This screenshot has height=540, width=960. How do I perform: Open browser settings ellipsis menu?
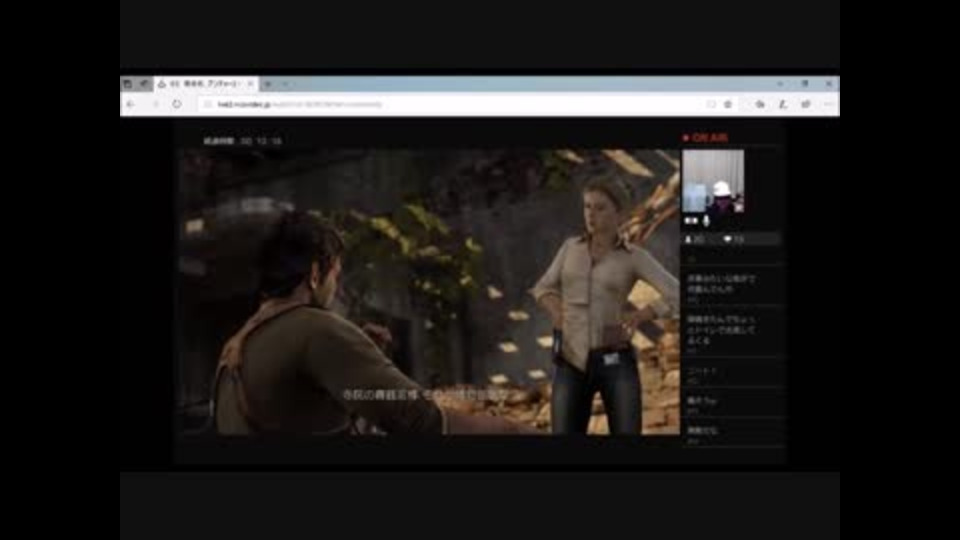point(828,105)
